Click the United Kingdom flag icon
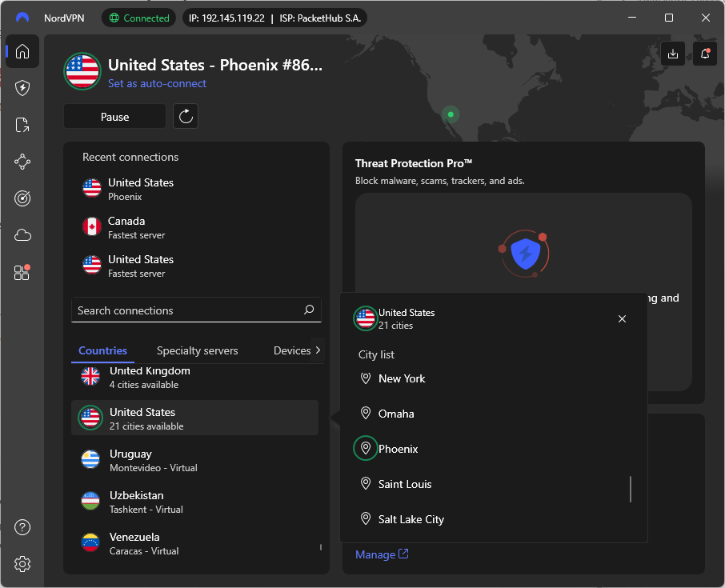This screenshot has width=725, height=588. 90,376
